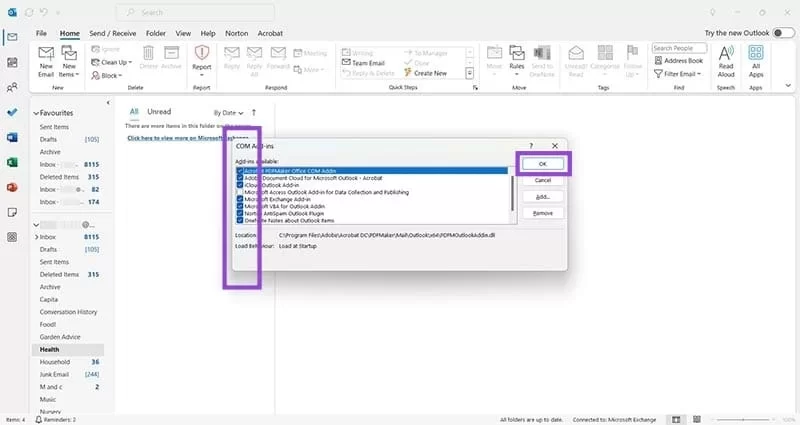Click OK in COM Add-ins dialog
The image size is (800, 425).
(x=543, y=163)
